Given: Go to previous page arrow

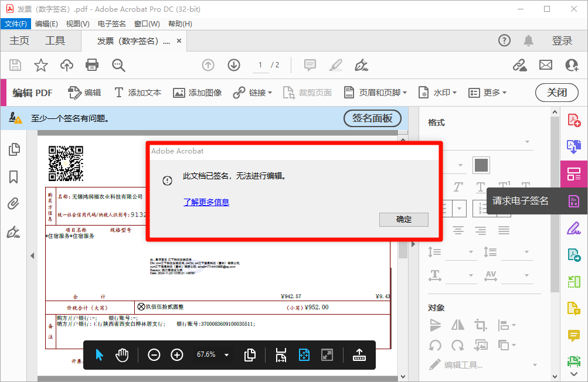Looking at the screenshot, I should click(208, 65).
